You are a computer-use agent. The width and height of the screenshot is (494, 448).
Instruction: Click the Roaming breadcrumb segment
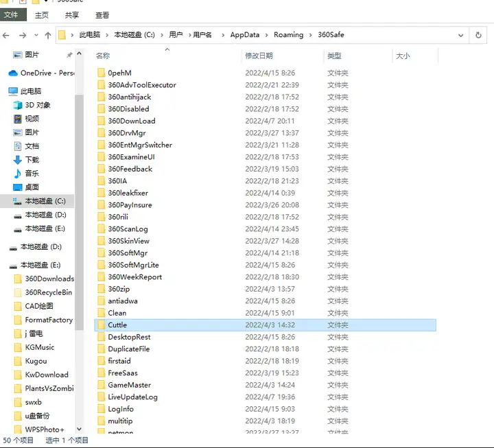coord(289,35)
